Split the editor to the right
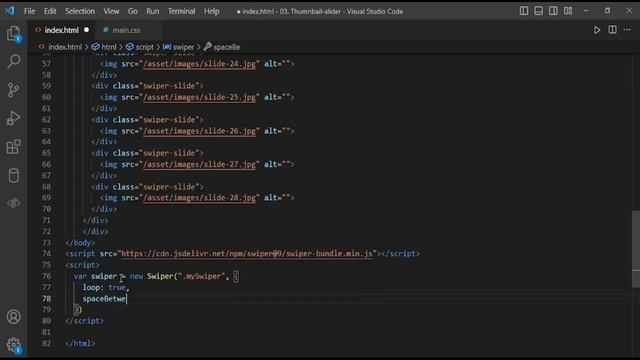This screenshot has height=360, width=640. click(x=612, y=30)
